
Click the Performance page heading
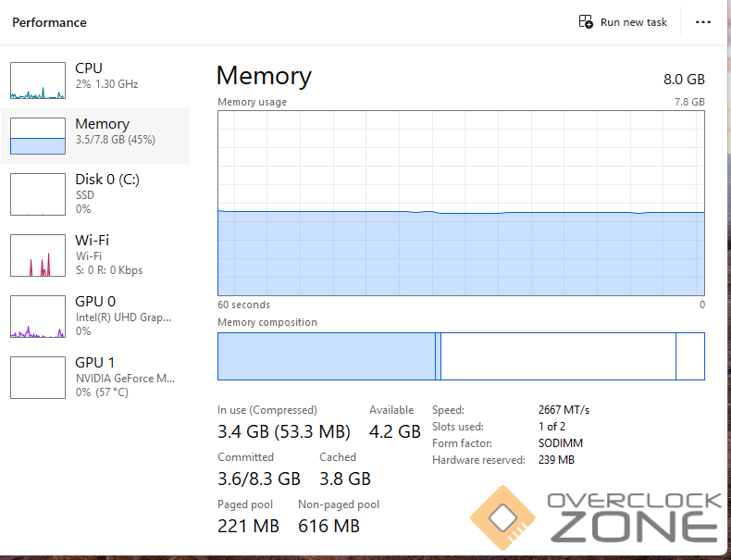tap(49, 22)
